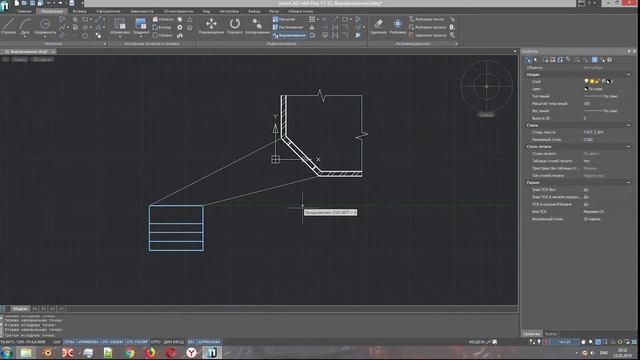Open the dropdown under Штриховка tool
The height and width of the screenshot is (360, 640).
[120, 37]
